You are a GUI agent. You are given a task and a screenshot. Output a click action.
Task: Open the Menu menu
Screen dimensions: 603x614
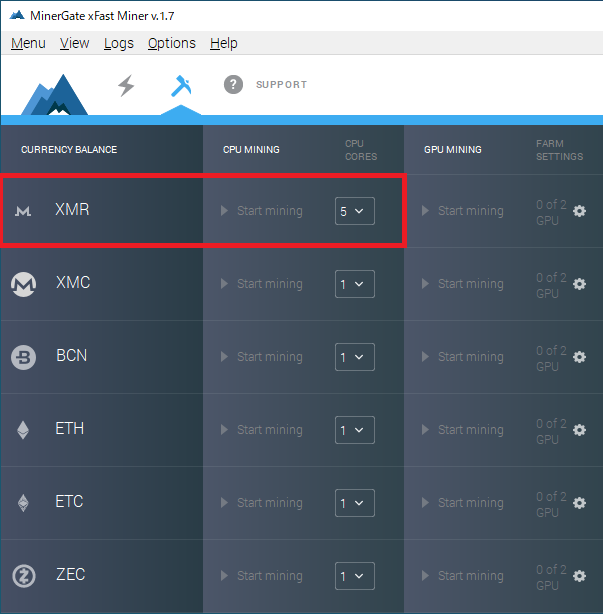pyautogui.click(x=28, y=43)
